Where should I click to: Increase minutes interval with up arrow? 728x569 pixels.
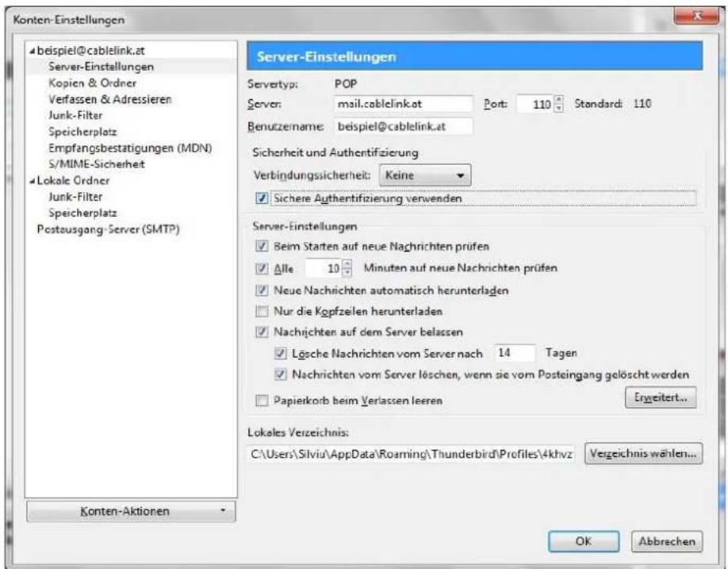point(347,264)
